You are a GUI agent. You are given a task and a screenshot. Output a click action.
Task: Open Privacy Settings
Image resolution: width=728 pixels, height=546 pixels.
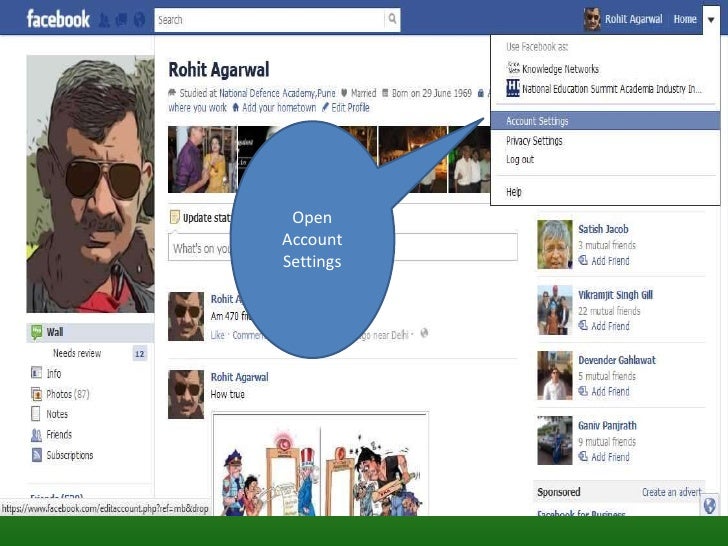pyautogui.click(x=534, y=141)
